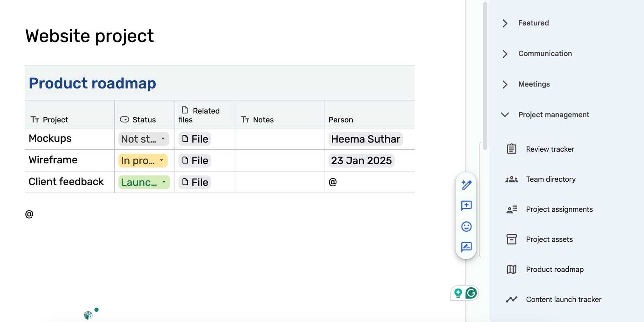Select Project assignments template
The image size is (644, 322).
tap(559, 209)
